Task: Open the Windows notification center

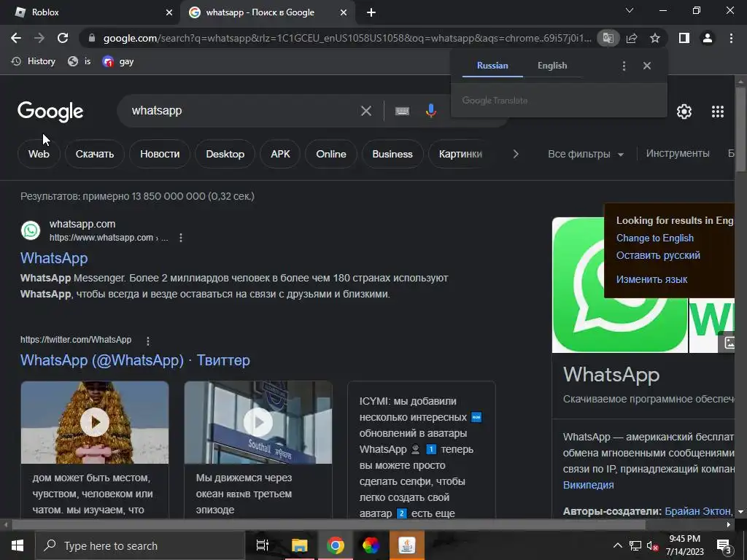Action: click(x=724, y=545)
